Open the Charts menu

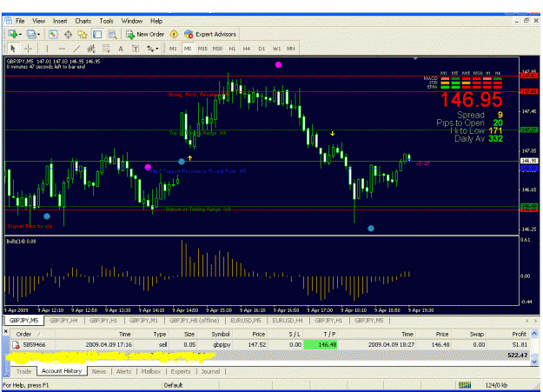[x=83, y=21]
